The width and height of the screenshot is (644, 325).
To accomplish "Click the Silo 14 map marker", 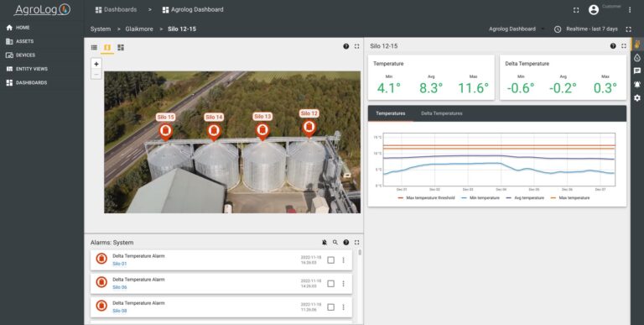I will [x=214, y=131].
